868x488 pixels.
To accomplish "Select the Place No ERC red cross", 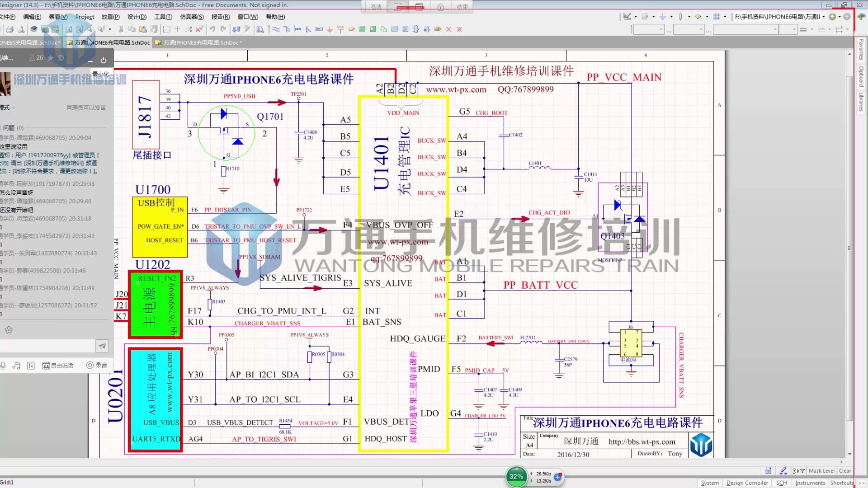I will coord(448,29).
